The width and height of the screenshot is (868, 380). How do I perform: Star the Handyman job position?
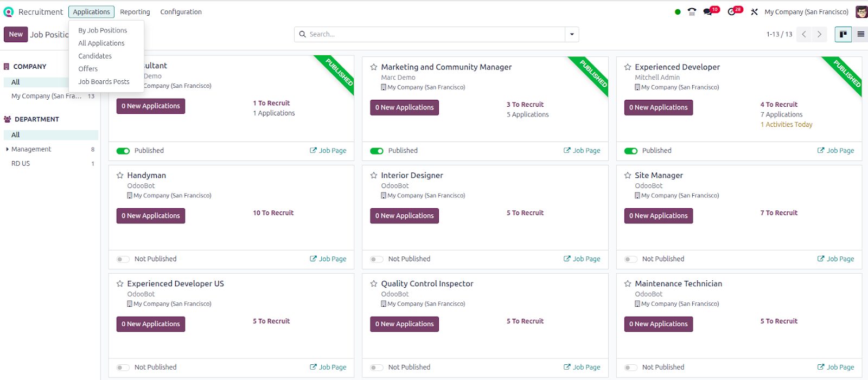(x=120, y=176)
